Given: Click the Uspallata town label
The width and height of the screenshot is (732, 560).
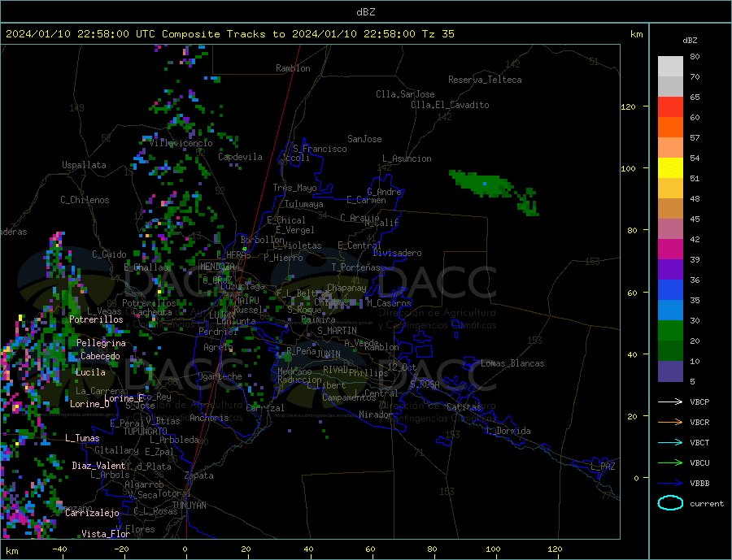Looking at the screenshot, I should pyautogui.click(x=84, y=165).
